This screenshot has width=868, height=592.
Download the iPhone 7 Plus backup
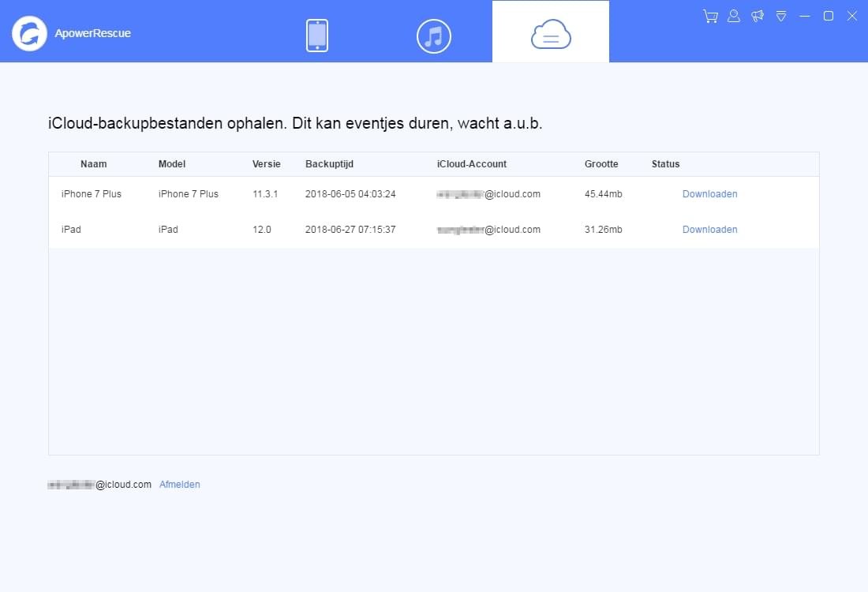coord(709,193)
